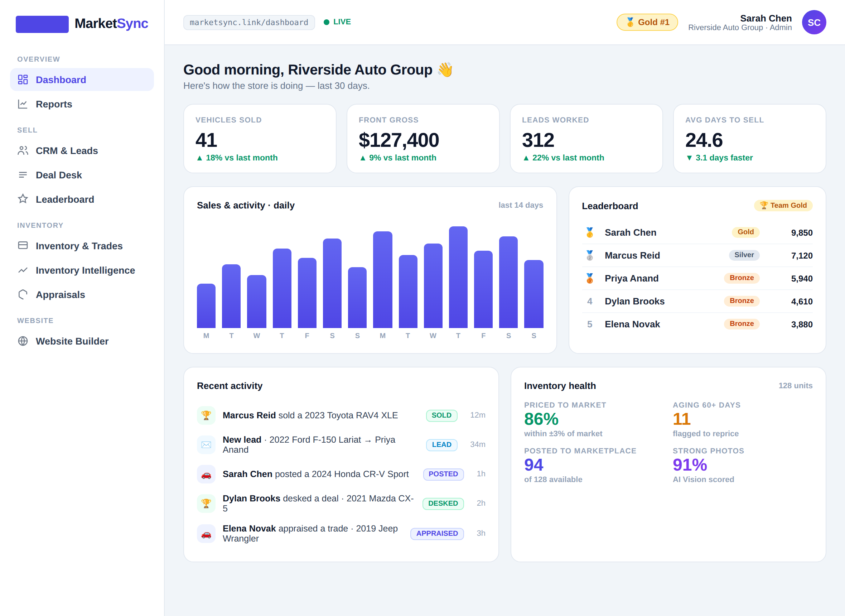Viewport: 845px width, 616px height.
Task: Click the Inventory & Trades card icon
Action: point(23,246)
